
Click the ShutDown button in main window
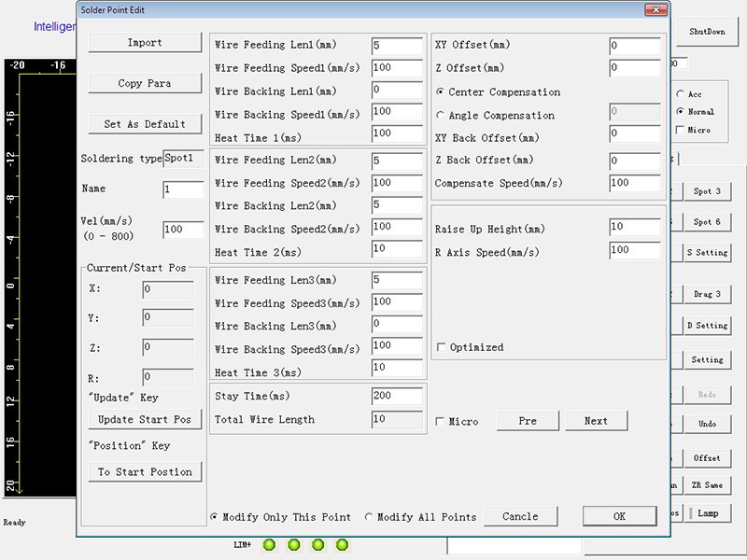pos(707,32)
